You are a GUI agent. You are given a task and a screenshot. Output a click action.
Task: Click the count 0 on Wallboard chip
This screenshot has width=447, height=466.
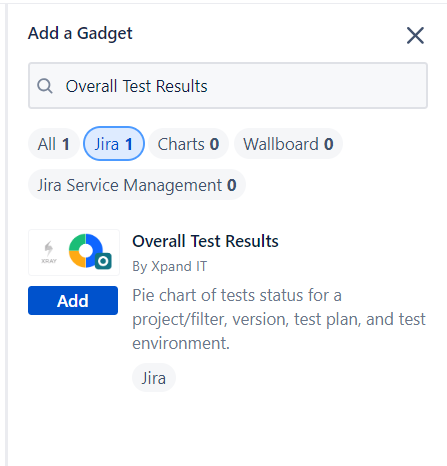pyautogui.click(x=329, y=144)
